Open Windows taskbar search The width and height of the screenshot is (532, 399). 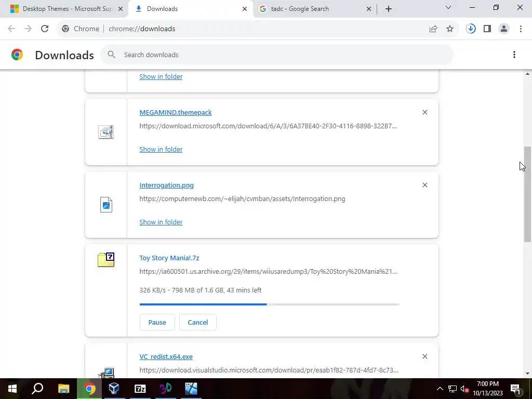pyautogui.click(x=37, y=389)
